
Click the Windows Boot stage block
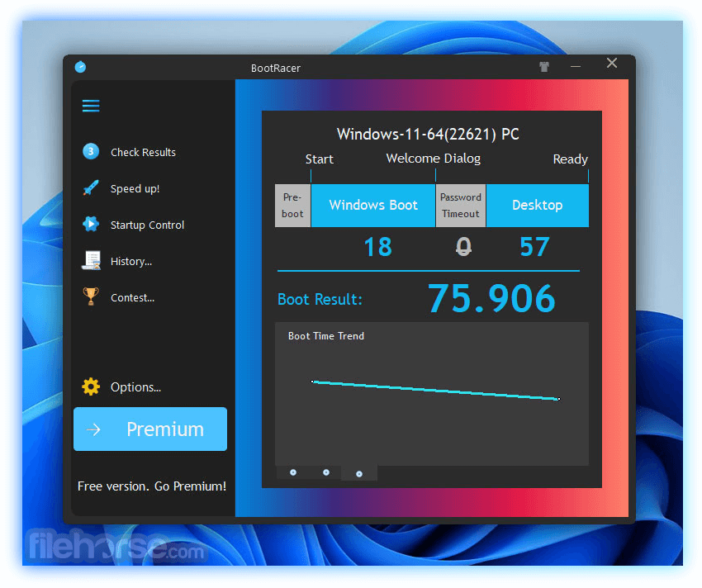[x=373, y=206]
